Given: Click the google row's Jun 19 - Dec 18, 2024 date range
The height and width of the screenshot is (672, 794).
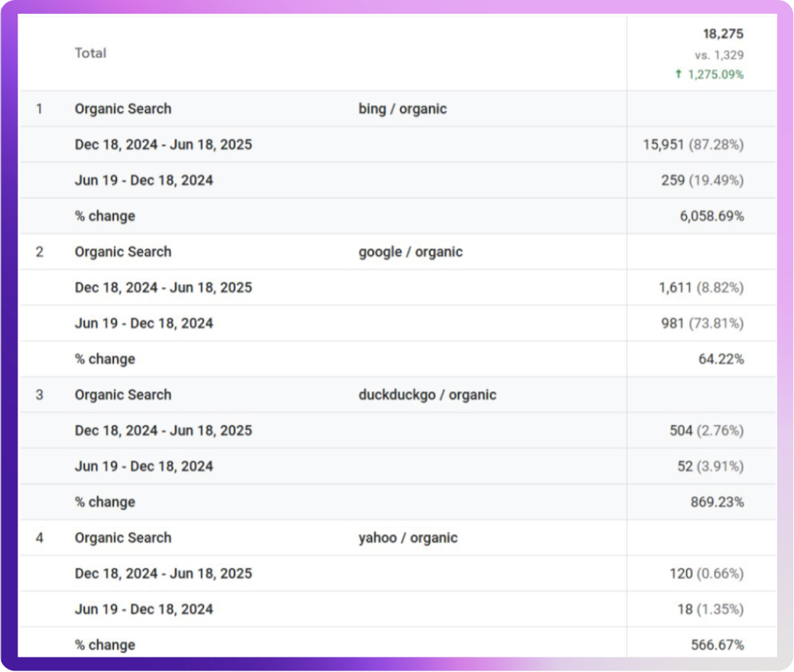Looking at the screenshot, I should tap(144, 323).
